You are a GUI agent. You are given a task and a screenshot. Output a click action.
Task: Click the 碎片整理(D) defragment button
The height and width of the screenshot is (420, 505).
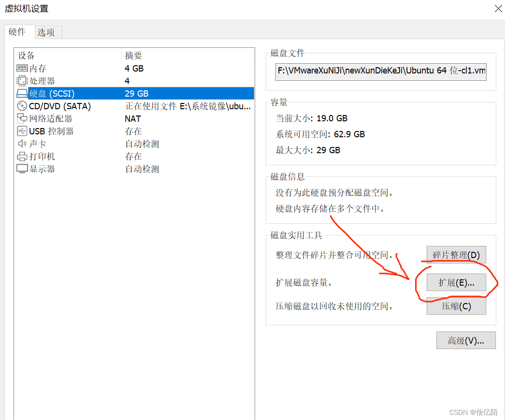456,255
